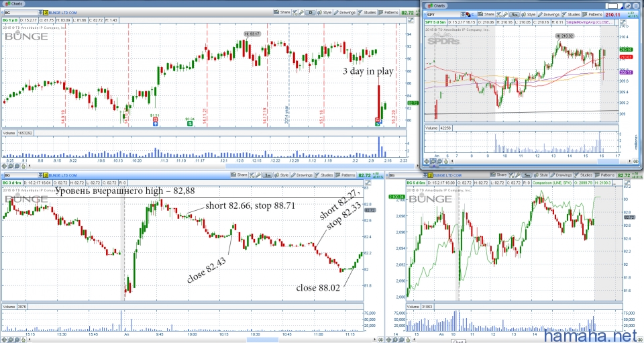Click the axis scale icon in the 1m BG chart

coord(368,183)
